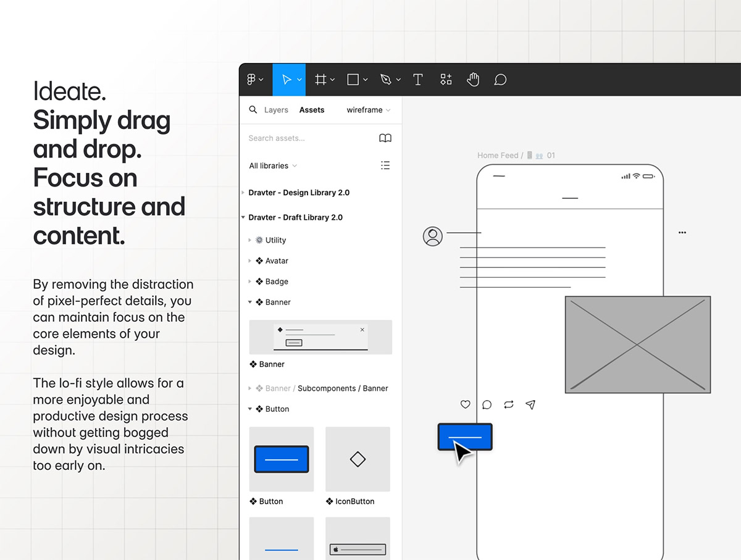Switch to the Assets tab
This screenshot has height=560, width=741.
coord(312,110)
